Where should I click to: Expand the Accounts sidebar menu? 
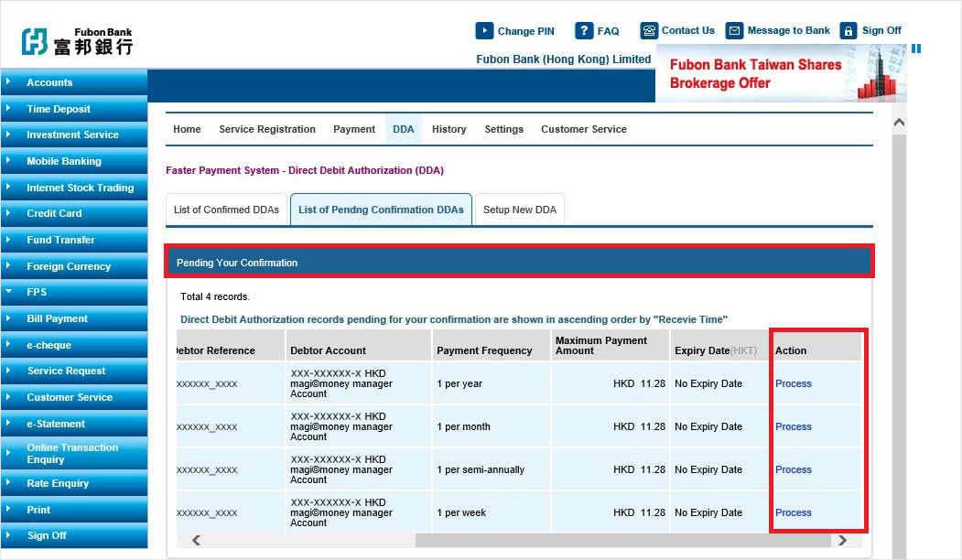73,82
